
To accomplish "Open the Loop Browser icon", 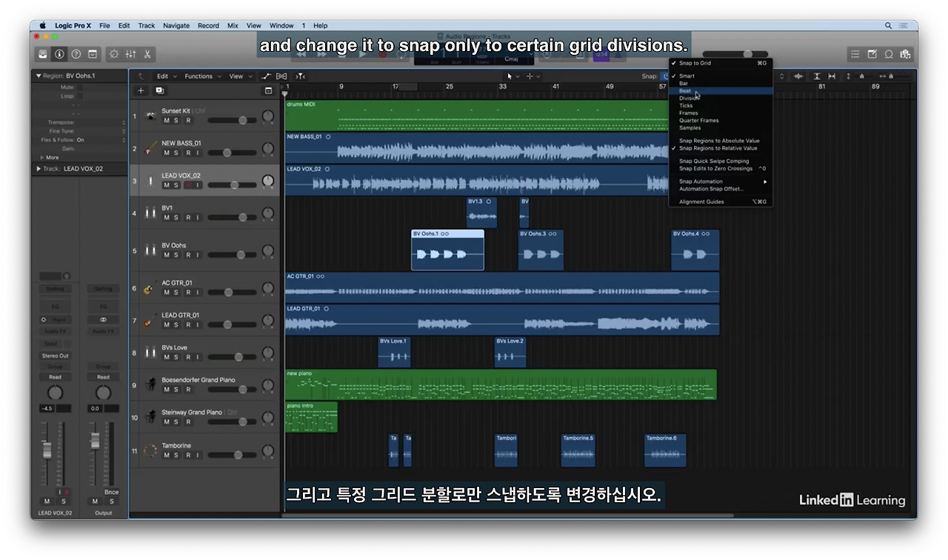I will (889, 54).
